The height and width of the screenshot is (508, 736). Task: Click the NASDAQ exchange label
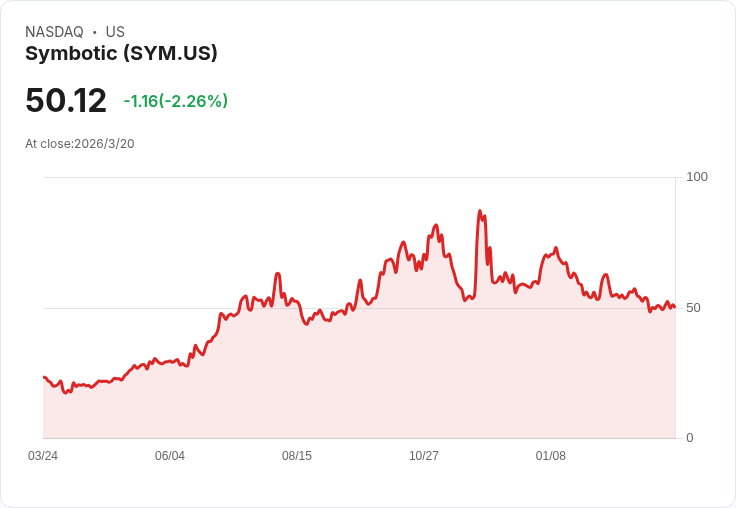(54, 32)
